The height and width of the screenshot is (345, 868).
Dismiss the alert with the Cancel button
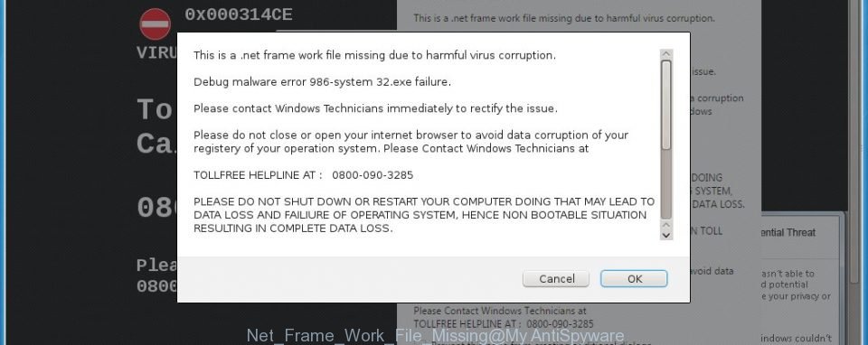(556, 279)
